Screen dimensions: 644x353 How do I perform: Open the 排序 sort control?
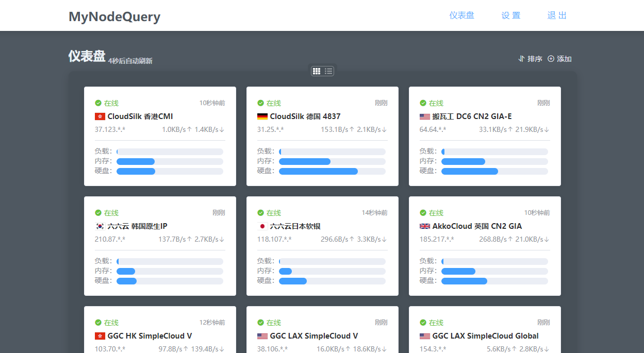click(530, 59)
